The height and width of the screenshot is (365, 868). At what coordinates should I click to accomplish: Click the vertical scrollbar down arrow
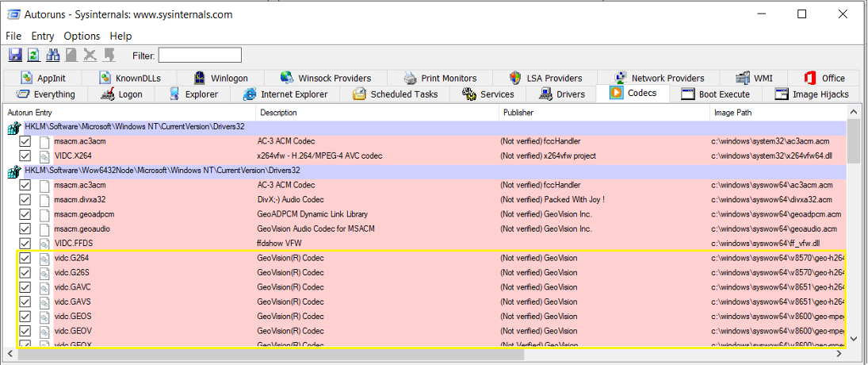(x=854, y=338)
